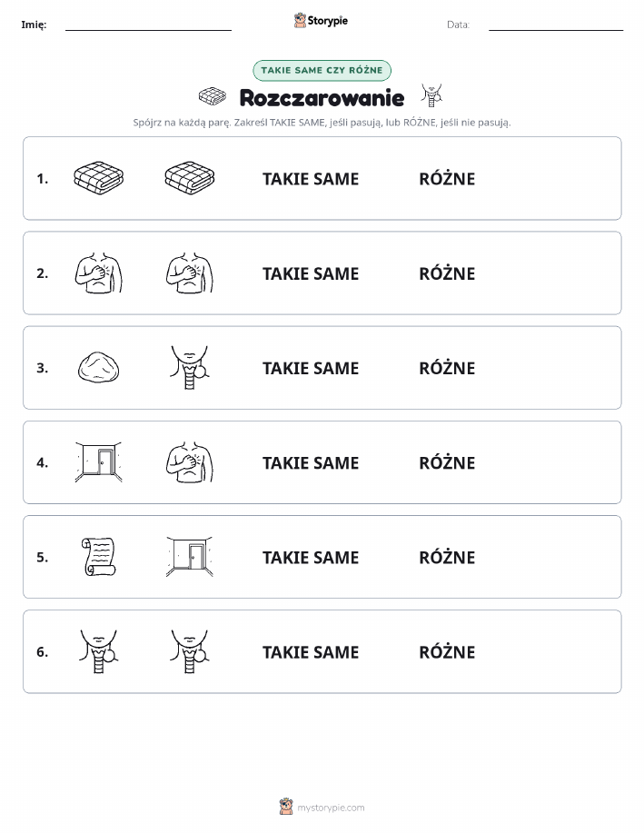This screenshot has height=833, width=644.
Task: Click the folded blanket icon beside the Rozczarowanie title
Action: coord(212,96)
